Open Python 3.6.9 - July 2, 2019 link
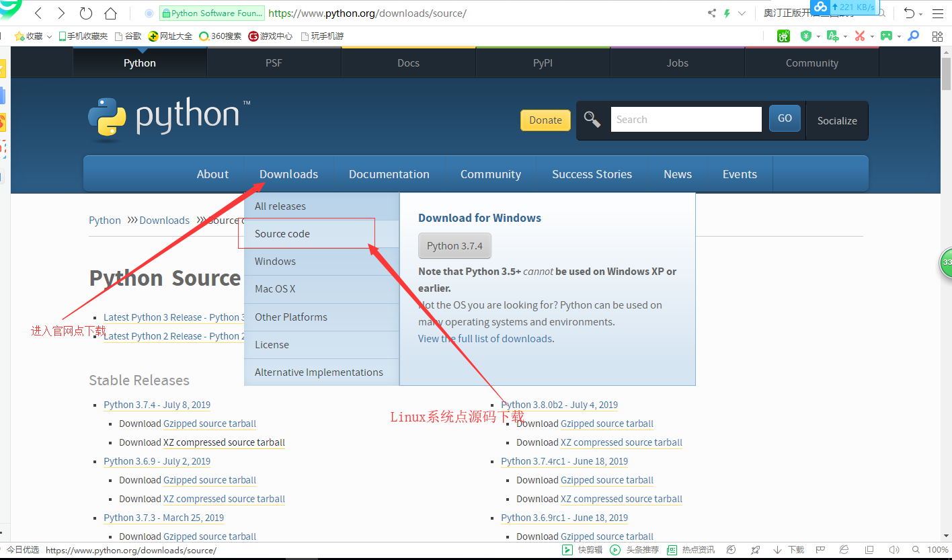Viewport: 952px width, 560px height. (157, 461)
